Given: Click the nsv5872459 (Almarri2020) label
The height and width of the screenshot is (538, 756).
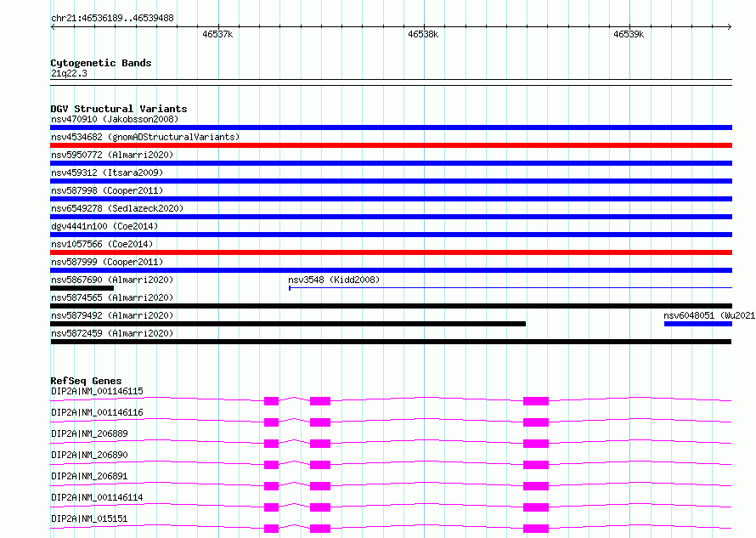Looking at the screenshot, I should [112, 333].
